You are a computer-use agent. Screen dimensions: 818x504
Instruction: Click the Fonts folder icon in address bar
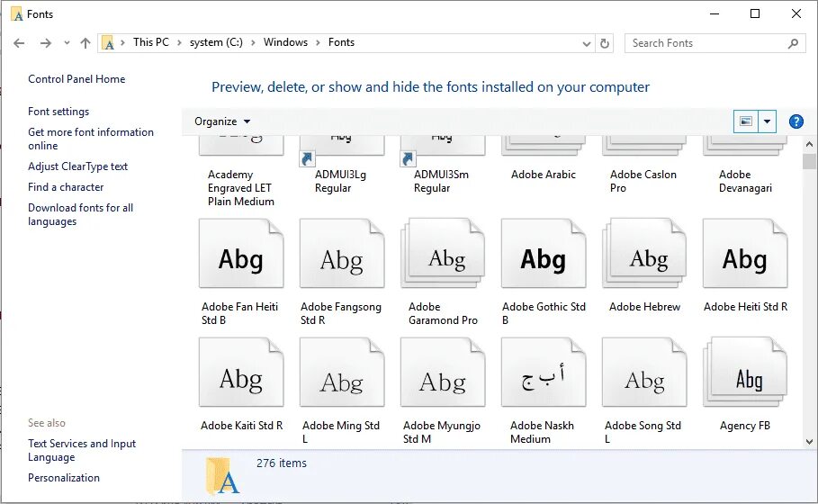point(108,43)
